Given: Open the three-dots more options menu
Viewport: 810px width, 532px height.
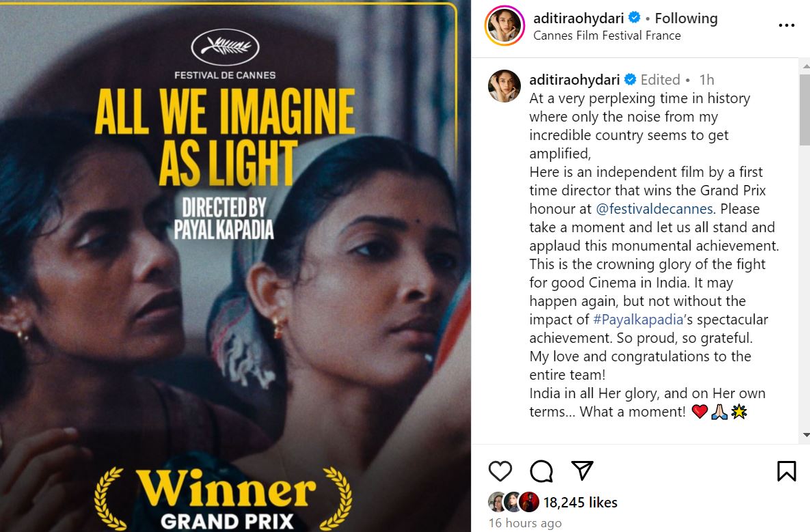Looking at the screenshot, I should (x=786, y=25).
